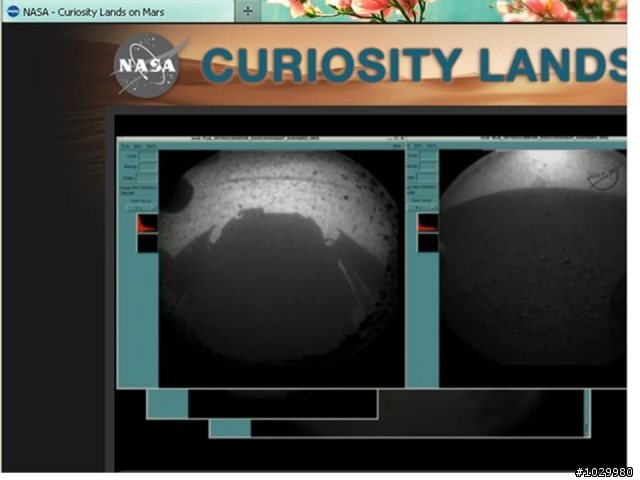Click the Samp field in the right viewer
640x480 pixels.
[429, 166]
